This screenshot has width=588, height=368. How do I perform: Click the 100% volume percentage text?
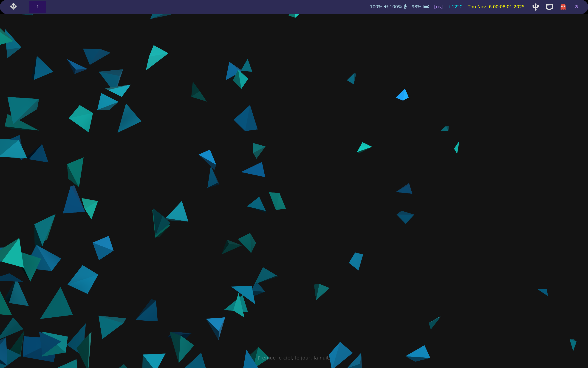[376, 7]
